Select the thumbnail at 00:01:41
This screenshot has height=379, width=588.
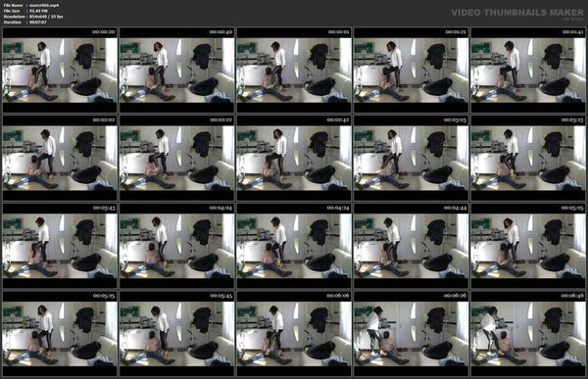[528, 70]
